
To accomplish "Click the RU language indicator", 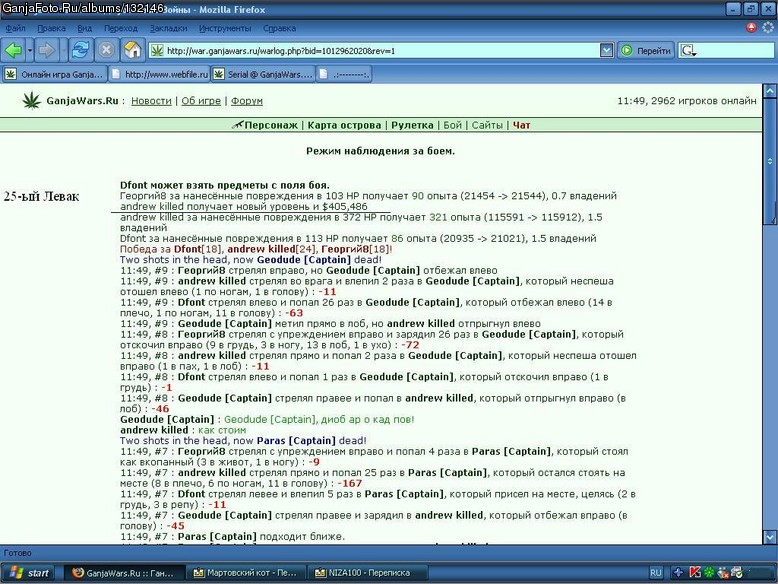I will click(655, 573).
